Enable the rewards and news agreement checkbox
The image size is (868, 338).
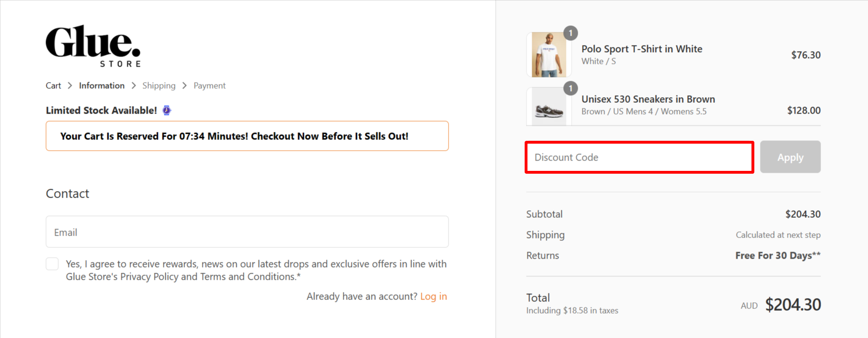click(x=52, y=264)
